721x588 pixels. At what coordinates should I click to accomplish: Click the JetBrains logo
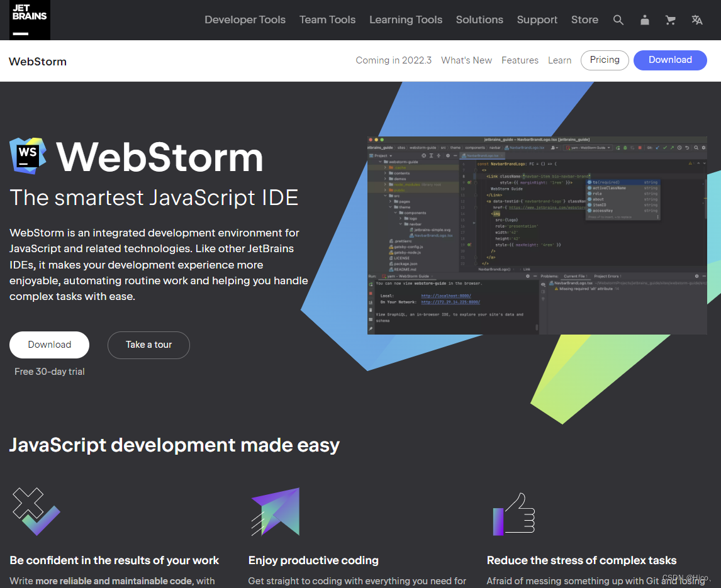(30, 19)
